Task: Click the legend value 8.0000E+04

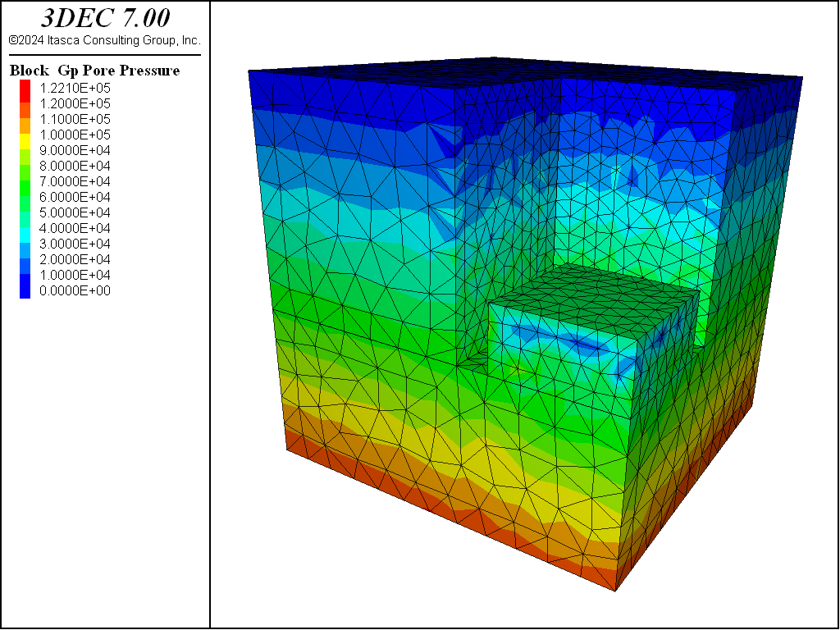Action: point(75,166)
